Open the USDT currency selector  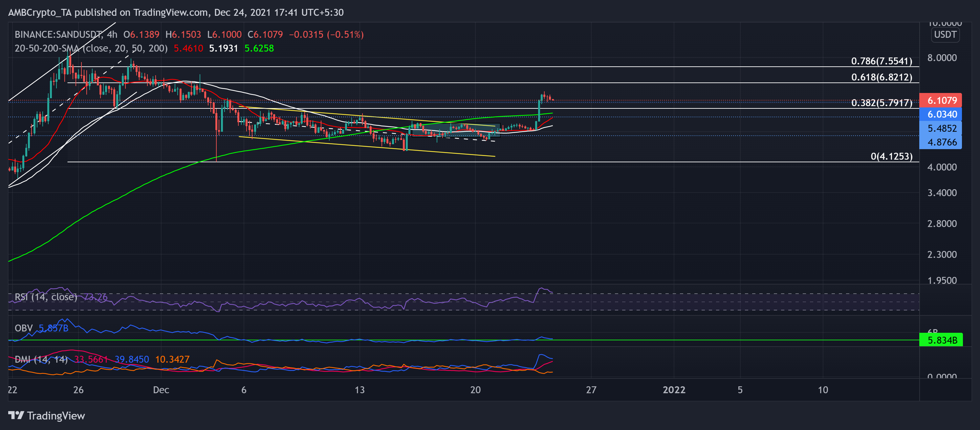(945, 34)
